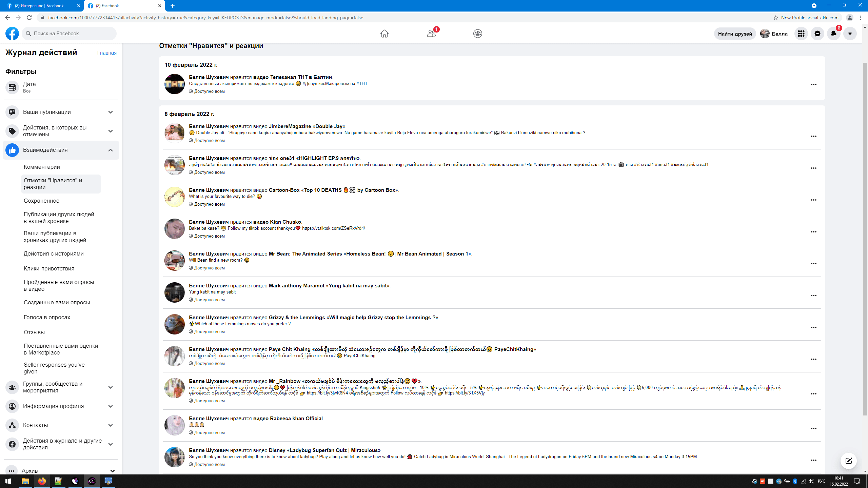The width and height of the screenshot is (868, 488).
Task: Open options for Disney Ladybug Superfan Quiz entry
Action: tap(813, 460)
